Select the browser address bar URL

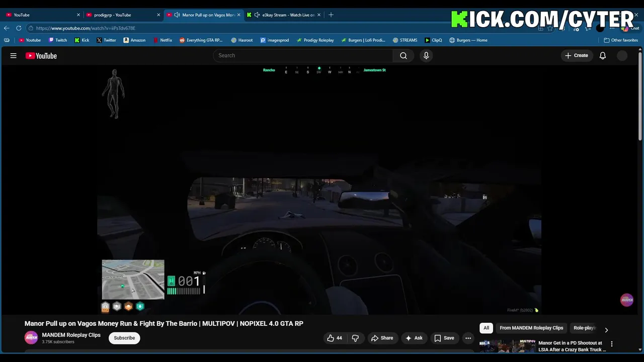[86, 28]
